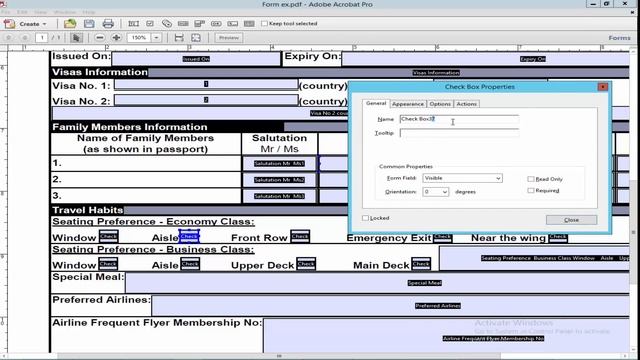Close Check Box Properties with red X

[x=602, y=87]
